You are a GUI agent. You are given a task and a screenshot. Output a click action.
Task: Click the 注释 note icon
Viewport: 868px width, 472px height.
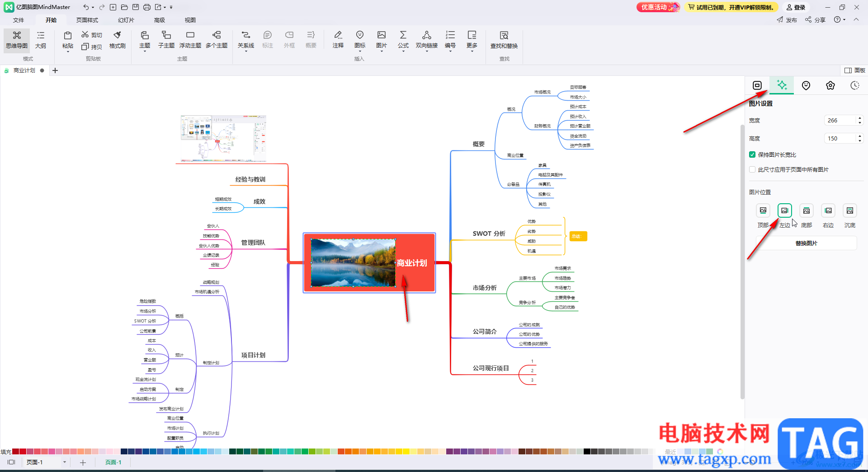point(338,35)
